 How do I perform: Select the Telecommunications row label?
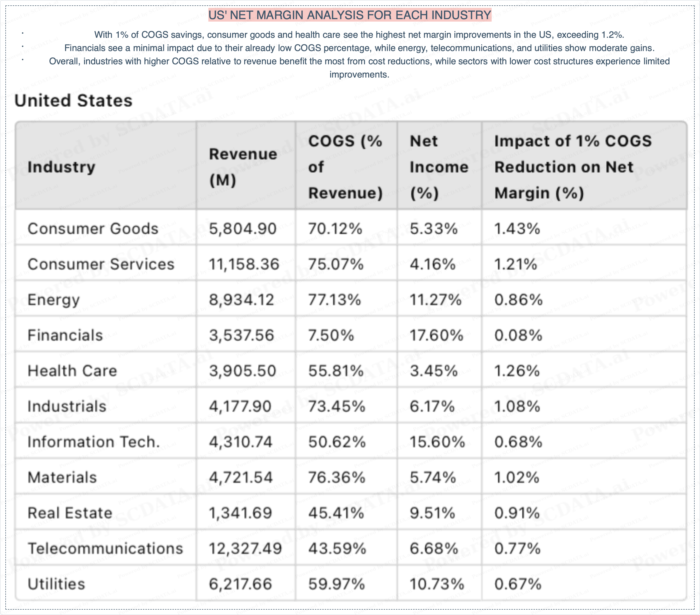click(x=105, y=548)
